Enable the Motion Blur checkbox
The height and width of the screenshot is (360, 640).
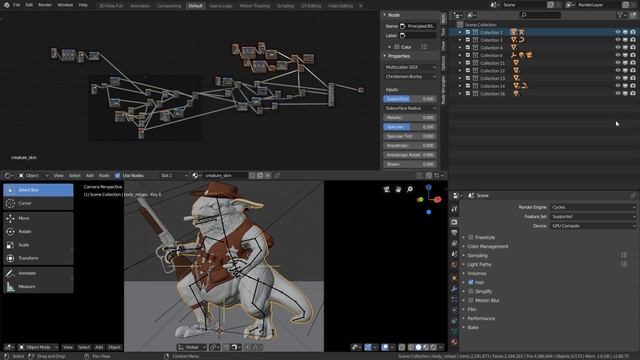pyautogui.click(x=471, y=300)
